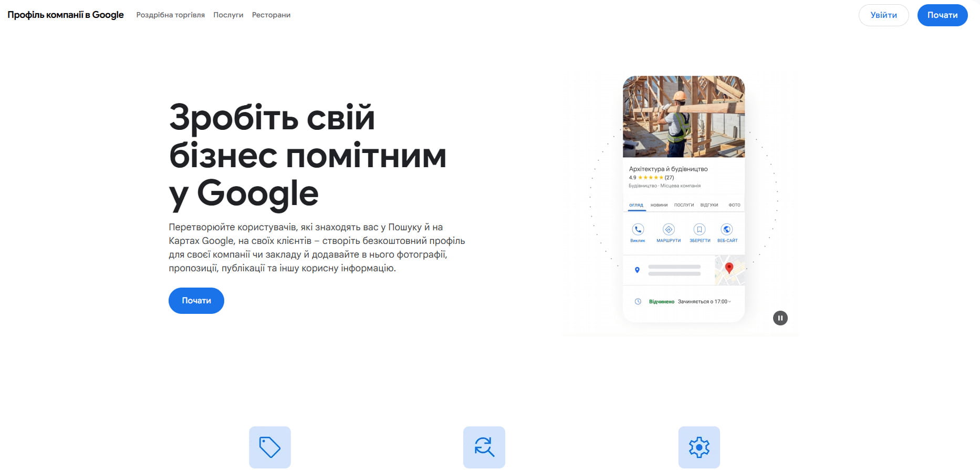Screen dimensions: 980x470
Task: Click the refresh-search icon tile
Action: [x=484, y=447]
